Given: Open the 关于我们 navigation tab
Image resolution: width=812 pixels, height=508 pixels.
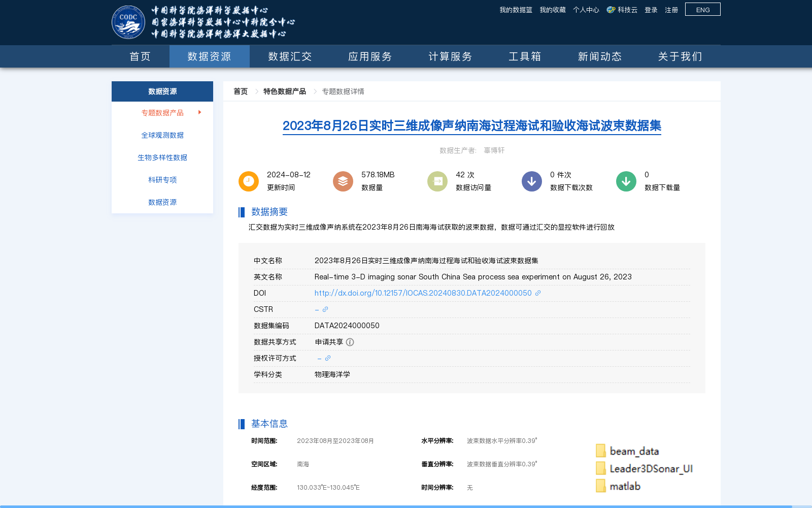Looking at the screenshot, I should tap(680, 56).
